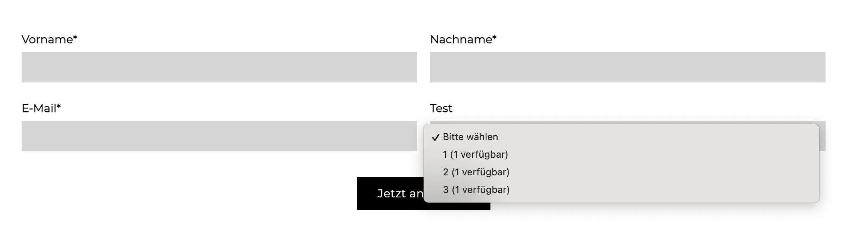Click the white gap between Vorname and Nachname fields

[423, 67]
